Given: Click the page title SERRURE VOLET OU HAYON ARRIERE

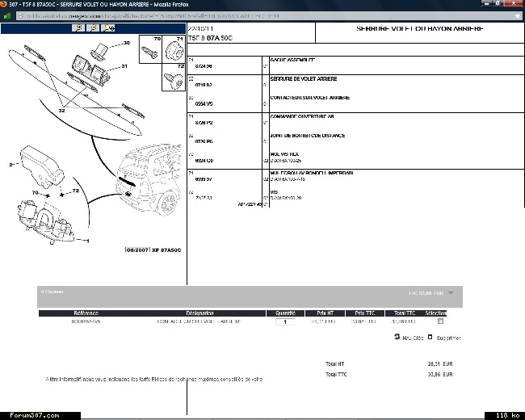Looking at the screenshot, I should tap(419, 29).
